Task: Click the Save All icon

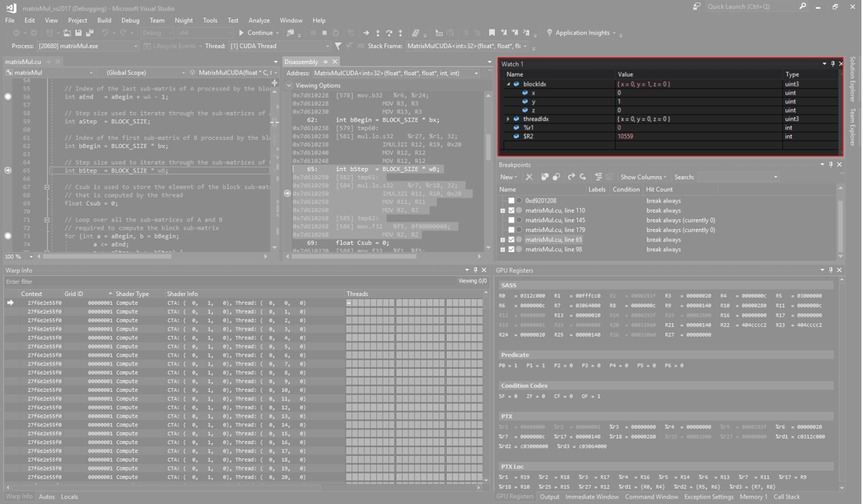Action: click(89, 33)
